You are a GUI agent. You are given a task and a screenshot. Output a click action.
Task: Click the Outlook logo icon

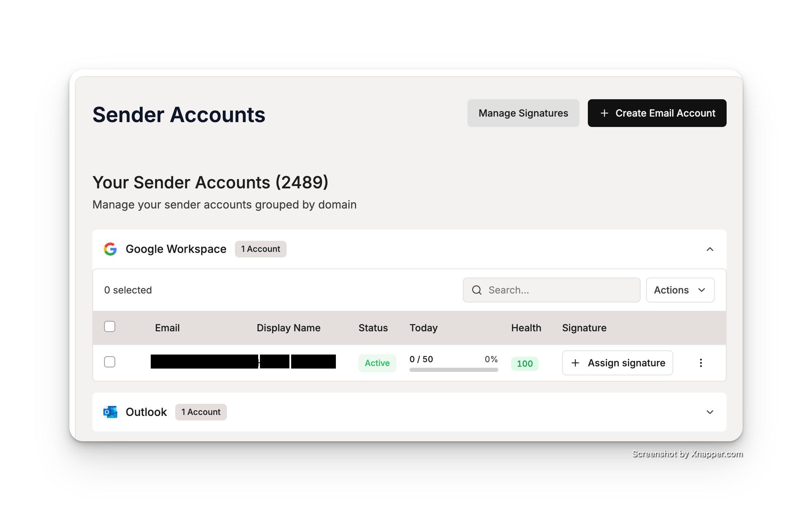[110, 412]
